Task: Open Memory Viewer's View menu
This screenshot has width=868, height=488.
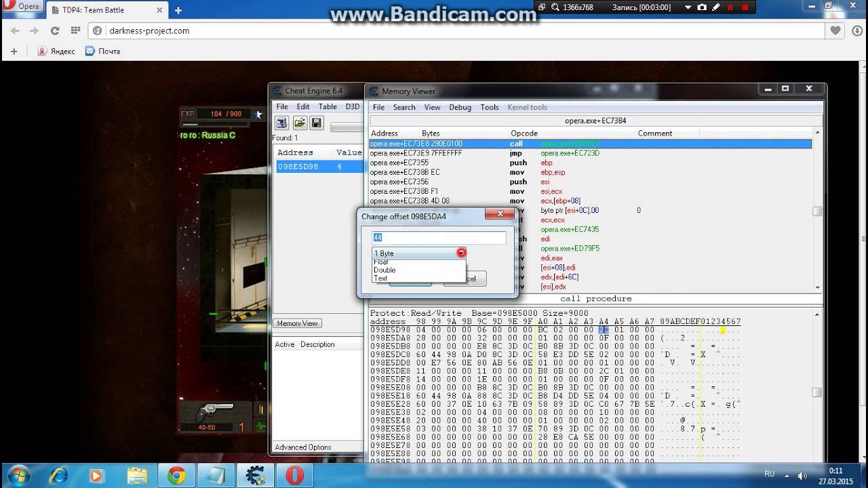Action: point(433,107)
